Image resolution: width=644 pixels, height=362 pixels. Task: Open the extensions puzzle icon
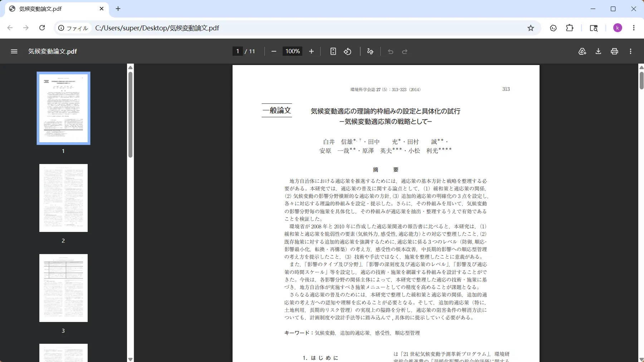pos(570,28)
